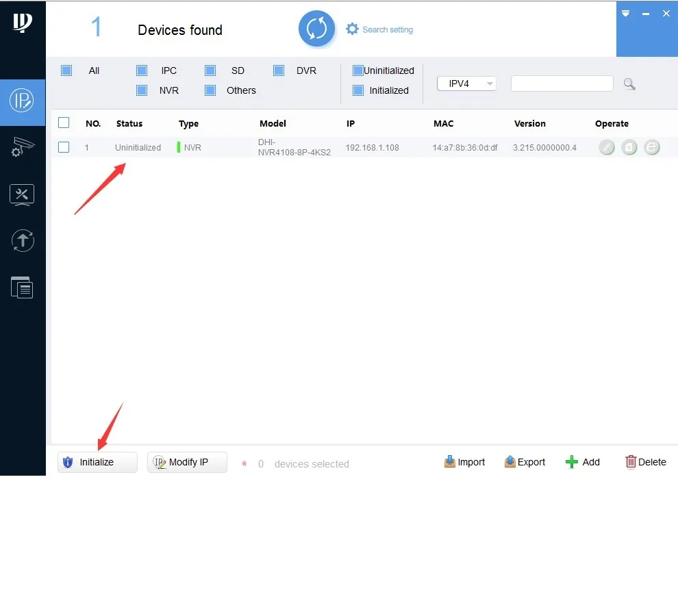Open the lowest sidebar icon showing stacked pages
This screenshot has height=616, width=678.
point(22,287)
